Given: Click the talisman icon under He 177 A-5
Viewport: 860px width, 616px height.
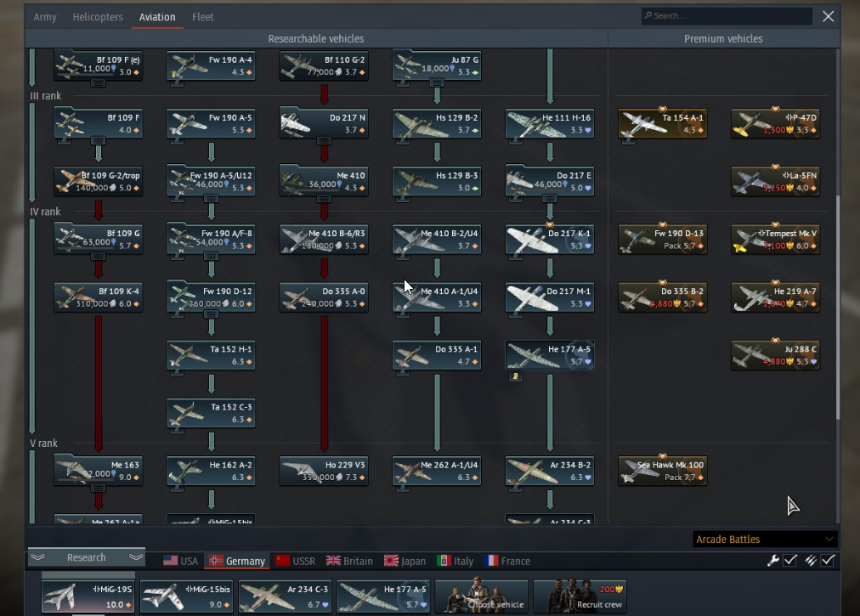Looking at the screenshot, I should [x=515, y=376].
